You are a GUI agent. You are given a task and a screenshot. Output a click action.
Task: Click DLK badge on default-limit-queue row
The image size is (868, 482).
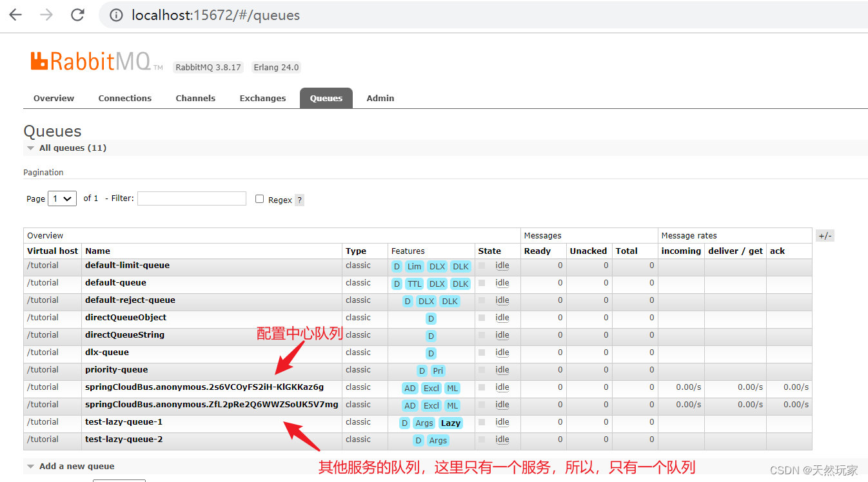coord(460,266)
